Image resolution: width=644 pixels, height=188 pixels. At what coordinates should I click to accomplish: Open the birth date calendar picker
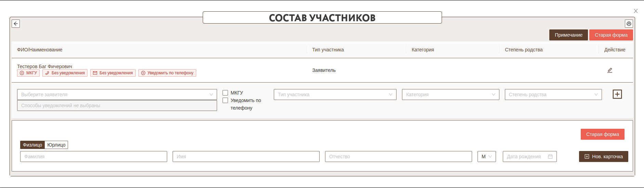tap(550, 156)
